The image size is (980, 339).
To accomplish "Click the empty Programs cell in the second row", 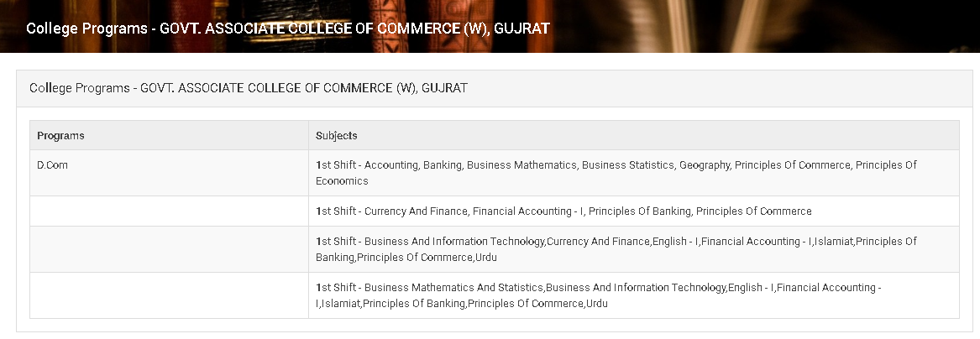I will (169, 211).
